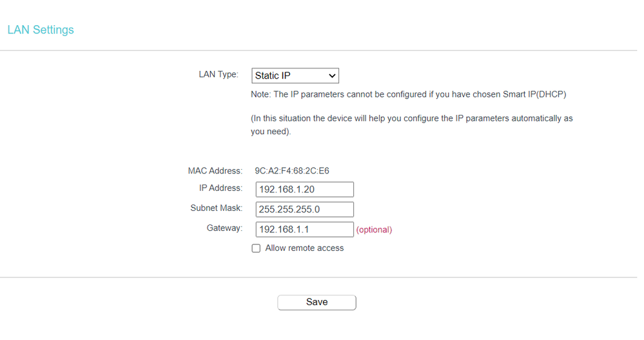Click the note about Smart IP(DHCP)
Image resolution: width=644 pixels, height=340 pixels.
click(408, 95)
